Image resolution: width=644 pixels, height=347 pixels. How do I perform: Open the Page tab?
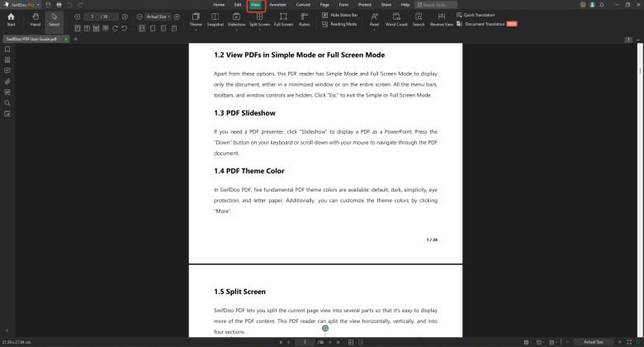click(324, 5)
